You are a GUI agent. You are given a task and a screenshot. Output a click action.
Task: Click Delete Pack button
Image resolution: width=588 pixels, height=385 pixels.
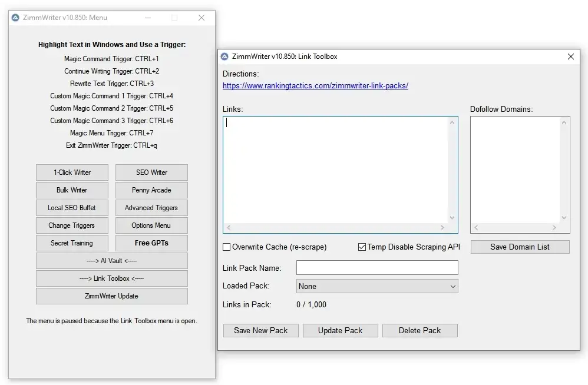(x=419, y=330)
